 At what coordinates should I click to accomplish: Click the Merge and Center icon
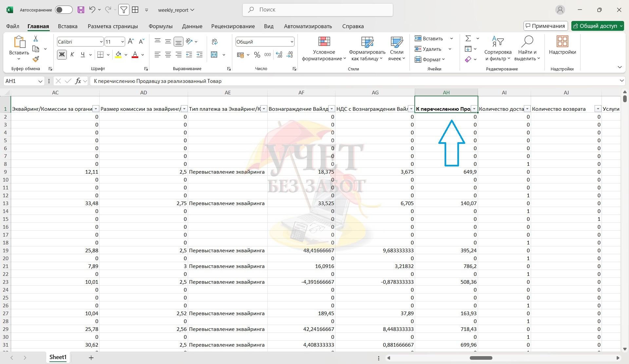214,55
